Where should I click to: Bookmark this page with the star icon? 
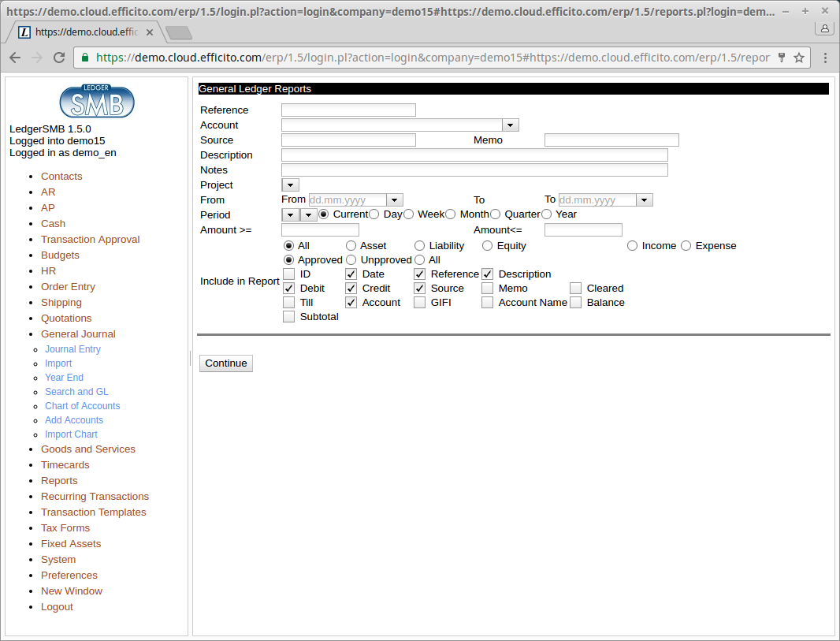coord(799,58)
